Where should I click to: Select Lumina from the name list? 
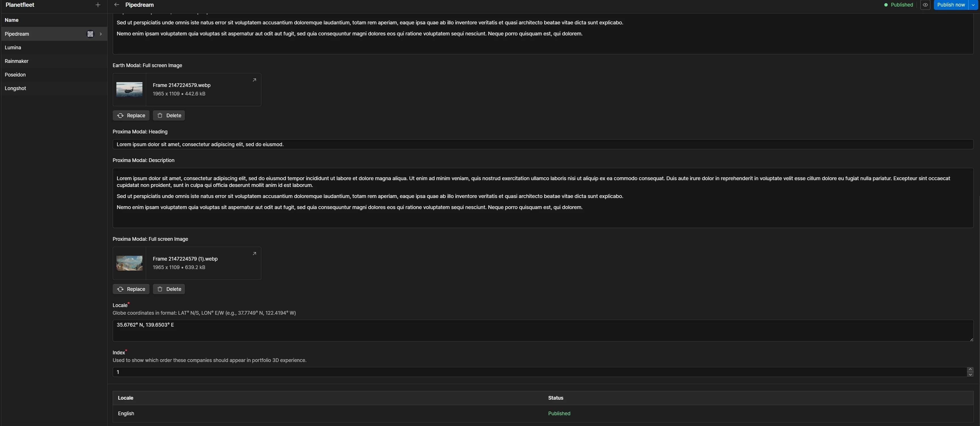click(13, 47)
